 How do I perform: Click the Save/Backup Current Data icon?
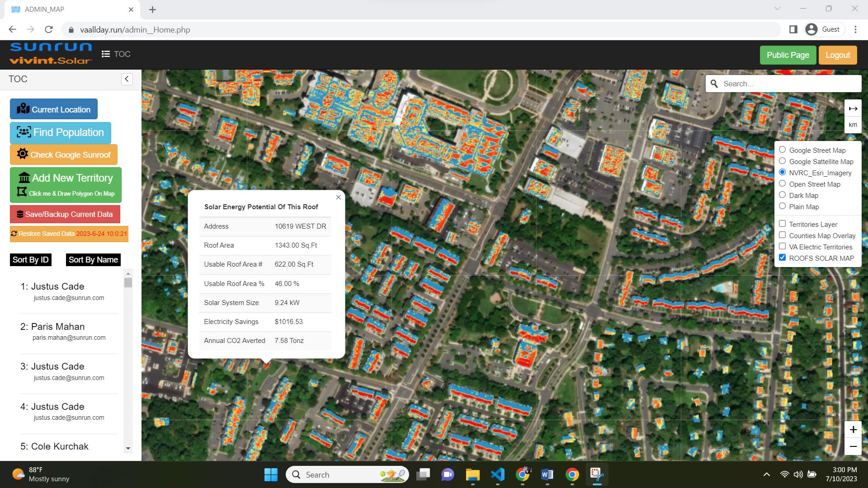[19, 215]
